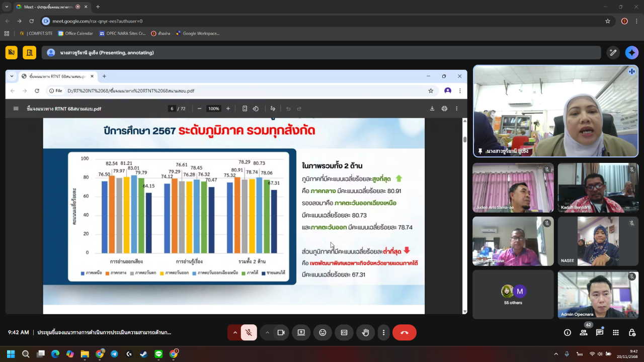Click the Gemini sparkle icon in Meet

631,53
